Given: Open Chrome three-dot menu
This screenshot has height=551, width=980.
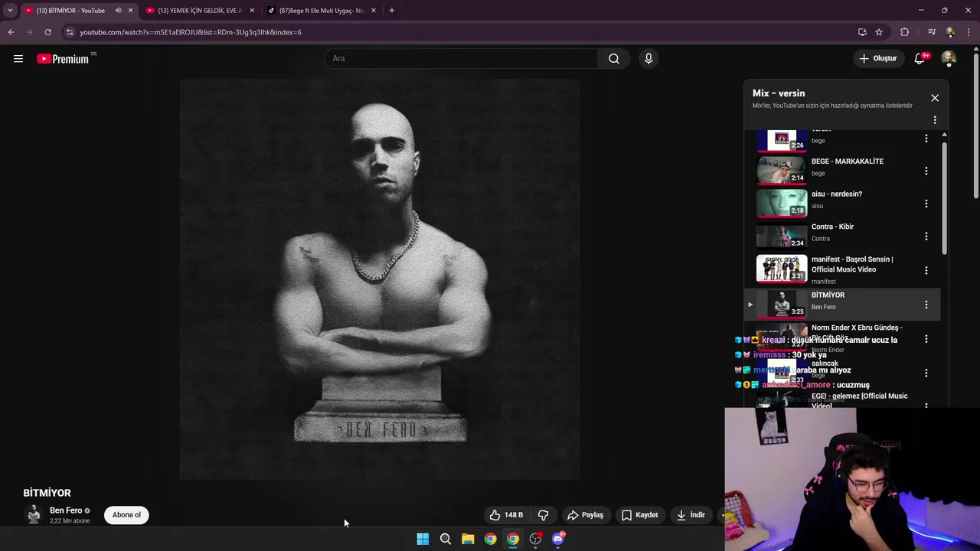Looking at the screenshot, I should click(x=969, y=32).
